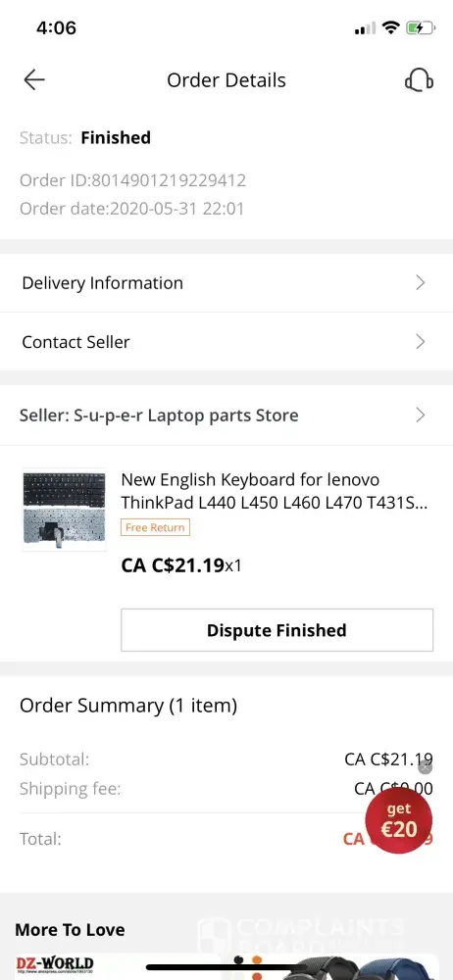This screenshot has height=980, width=453.
Task: Tap the Wi-Fi status icon
Action: tap(391, 27)
